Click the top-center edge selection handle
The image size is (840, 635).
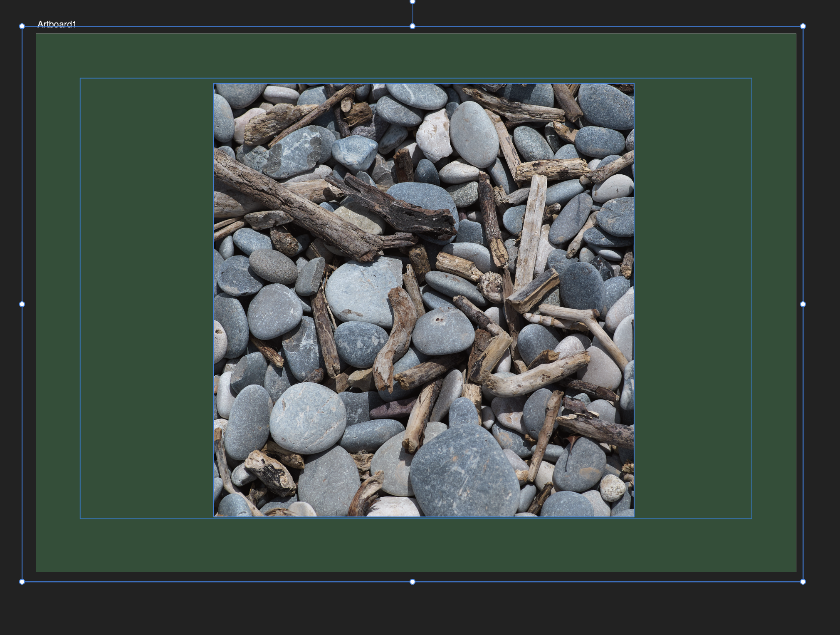(413, 26)
